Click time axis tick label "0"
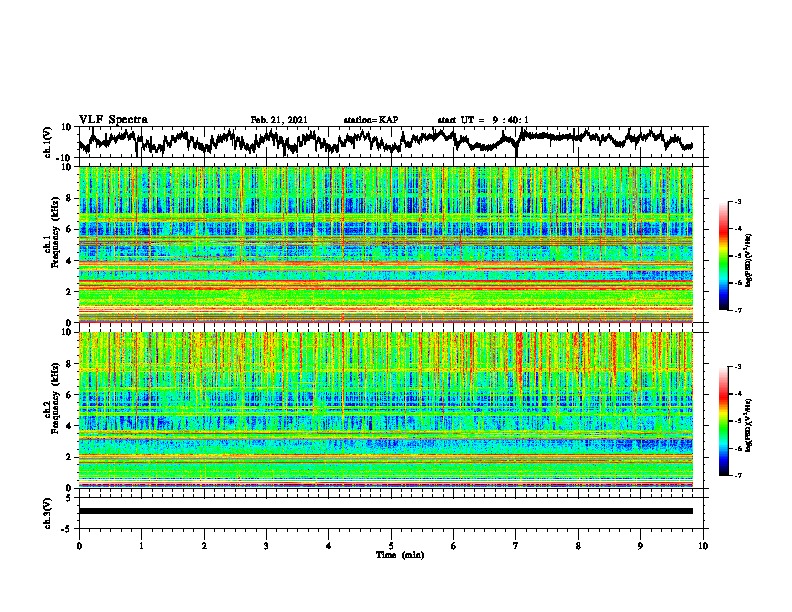792x612 pixels. click(79, 546)
